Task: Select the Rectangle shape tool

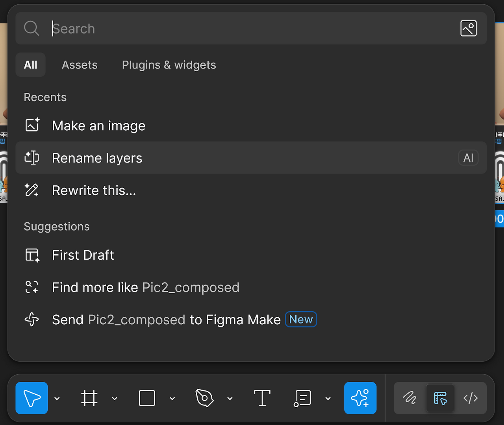Action: point(147,398)
